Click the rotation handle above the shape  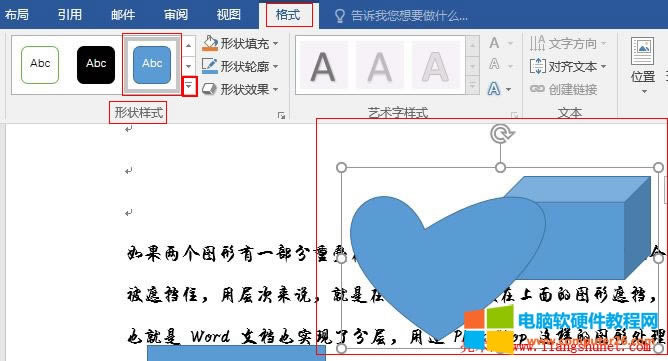pyautogui.click(x=501, y=134)
